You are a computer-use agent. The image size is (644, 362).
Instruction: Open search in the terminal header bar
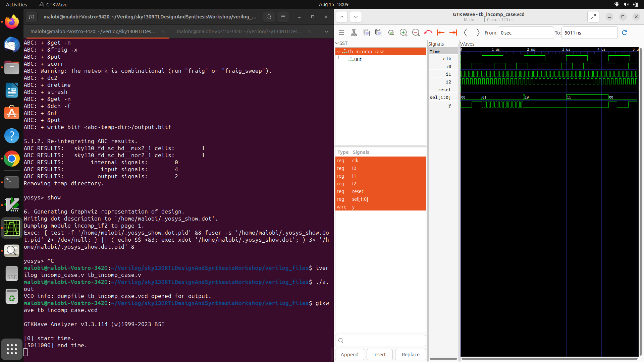click(x=269, y=17)
